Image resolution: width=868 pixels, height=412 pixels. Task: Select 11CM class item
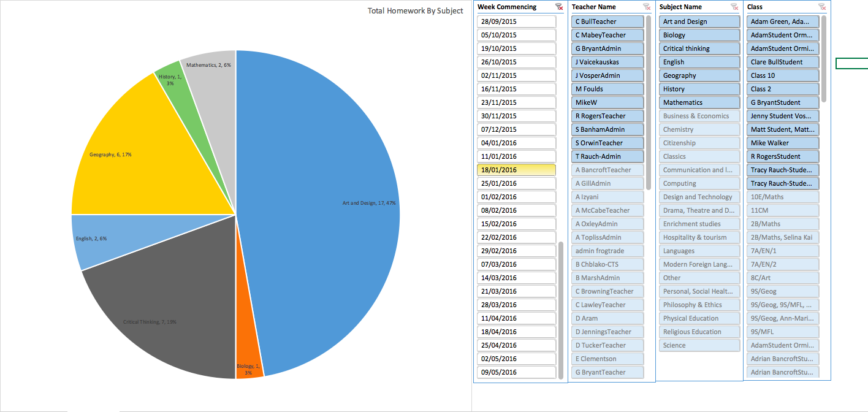783,210
